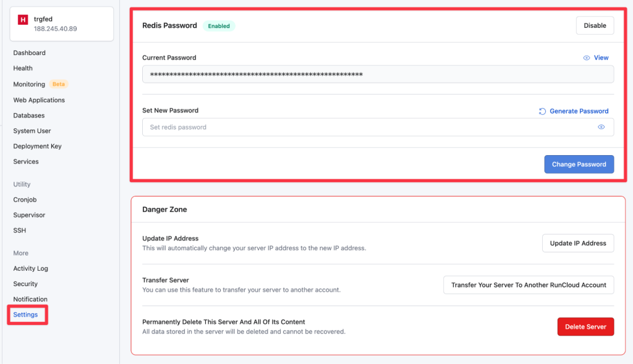Click the Generate Password refresh icon
The width and height of the screenshot is (633, 364).
[x=542, y=111]
